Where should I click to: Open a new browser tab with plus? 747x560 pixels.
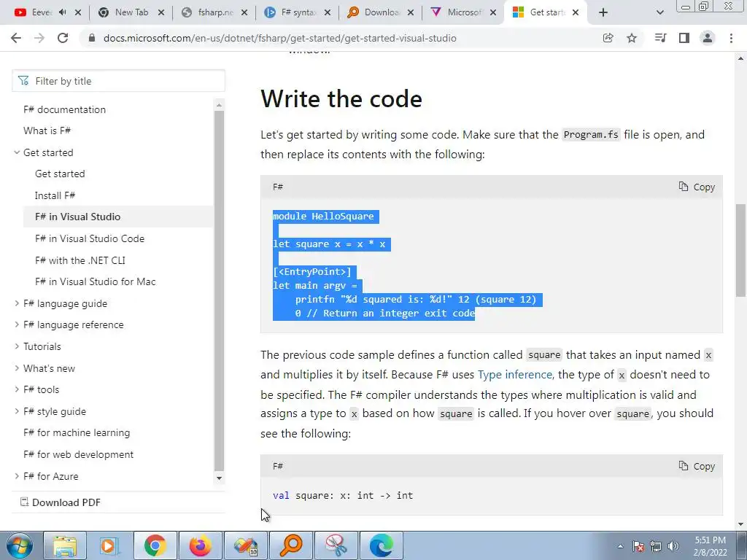603,12
